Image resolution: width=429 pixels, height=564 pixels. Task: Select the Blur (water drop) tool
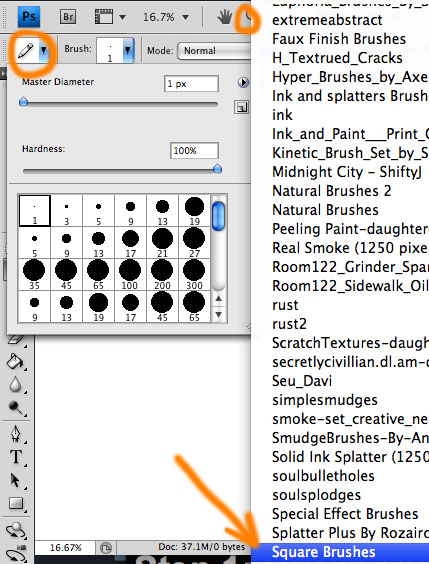point(15,385)
